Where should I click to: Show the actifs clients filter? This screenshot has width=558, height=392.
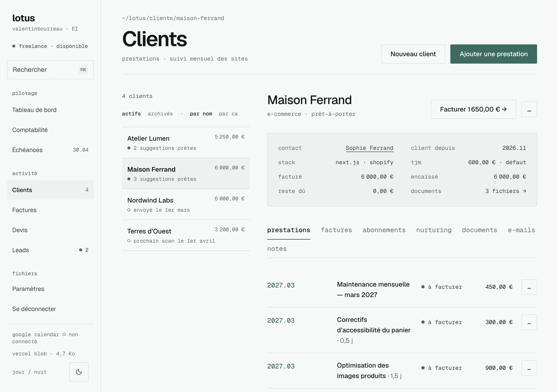click(x=131, y=114)
